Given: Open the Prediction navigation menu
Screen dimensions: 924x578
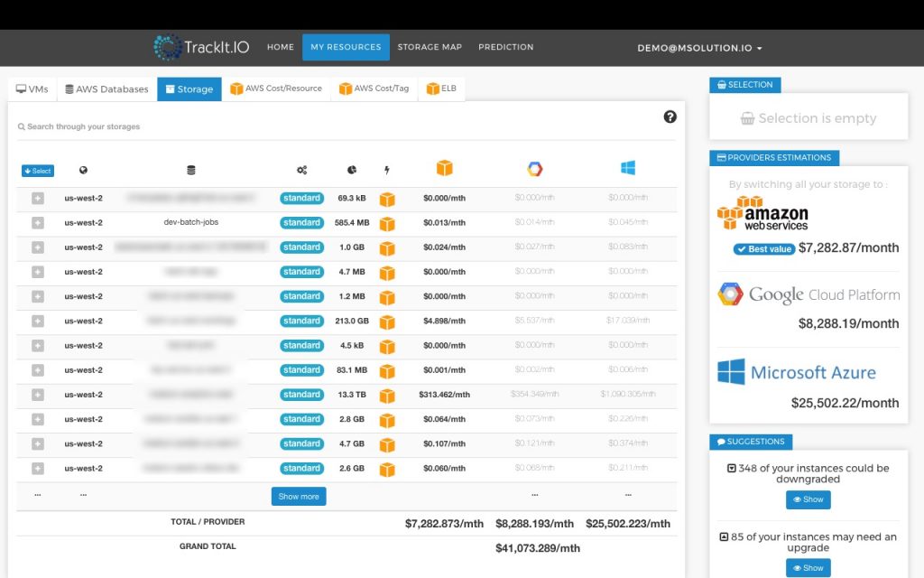Looking at the screenshot, I should [505, 46].
